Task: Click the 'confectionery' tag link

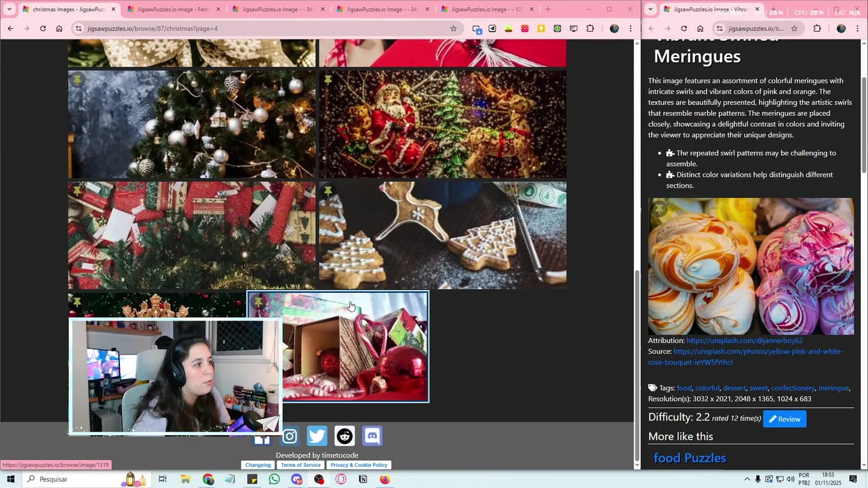Action: [793, 388]
